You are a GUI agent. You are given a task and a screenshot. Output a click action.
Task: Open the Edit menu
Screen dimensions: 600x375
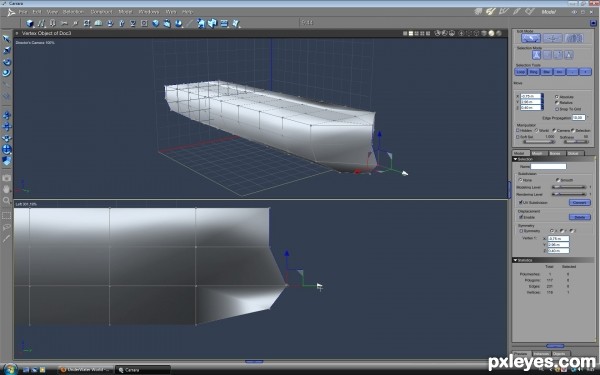click(x=37, y=12)
